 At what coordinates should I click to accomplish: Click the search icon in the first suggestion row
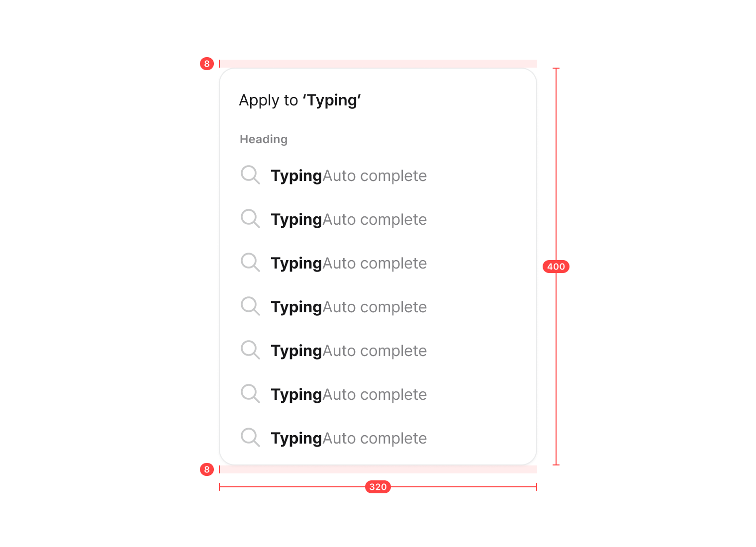point(250,175)
